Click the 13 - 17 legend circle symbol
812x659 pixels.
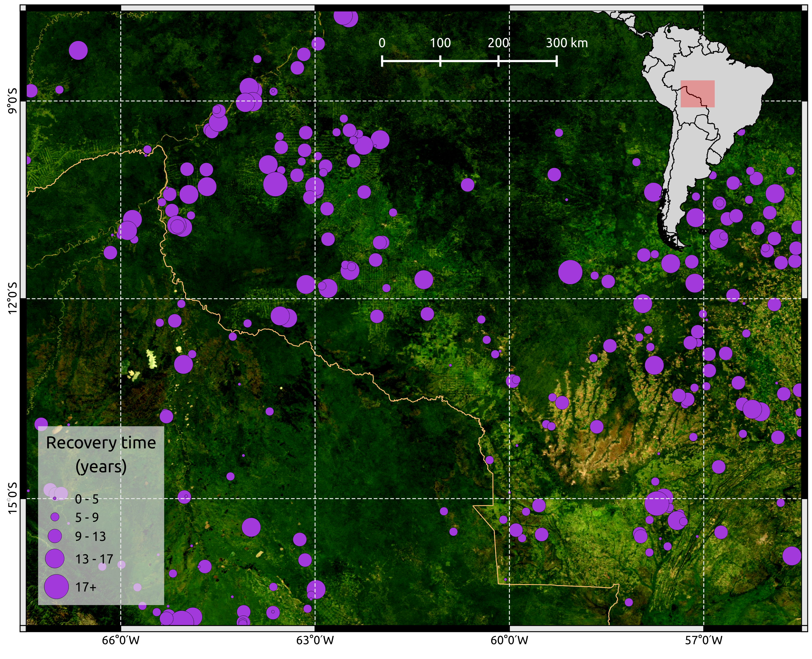pos(55,558)
